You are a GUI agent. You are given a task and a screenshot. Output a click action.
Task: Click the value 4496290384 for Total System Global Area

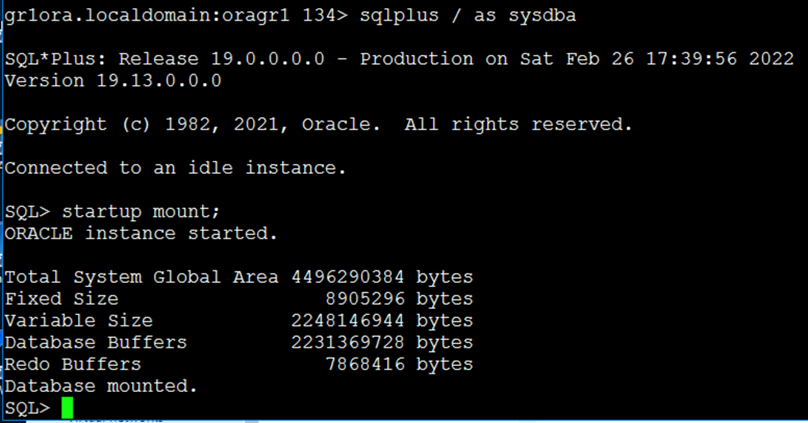348,277
